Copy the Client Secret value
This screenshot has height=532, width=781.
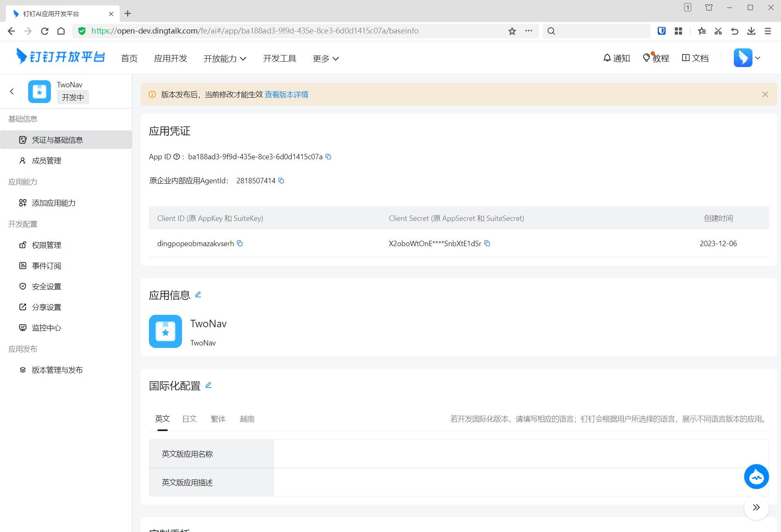(487, 244)
